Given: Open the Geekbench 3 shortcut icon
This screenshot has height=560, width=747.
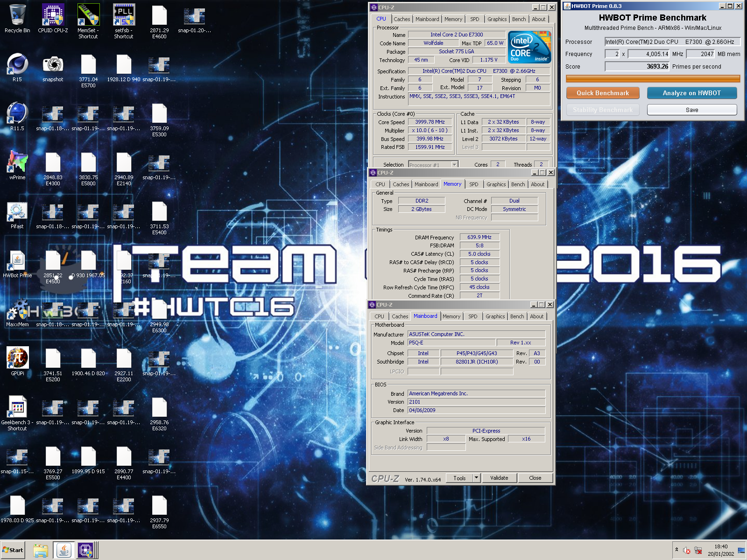Looking at the screenshot, I should coord(17,413).
